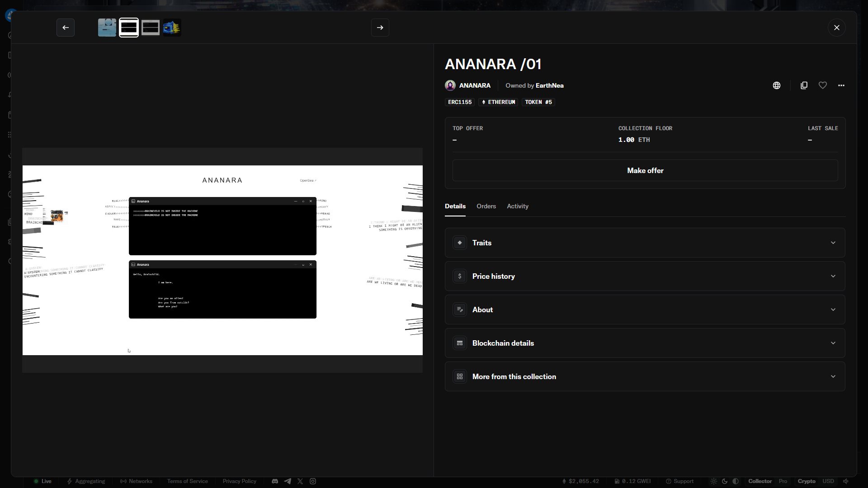Open the globe website link icon

777,85
